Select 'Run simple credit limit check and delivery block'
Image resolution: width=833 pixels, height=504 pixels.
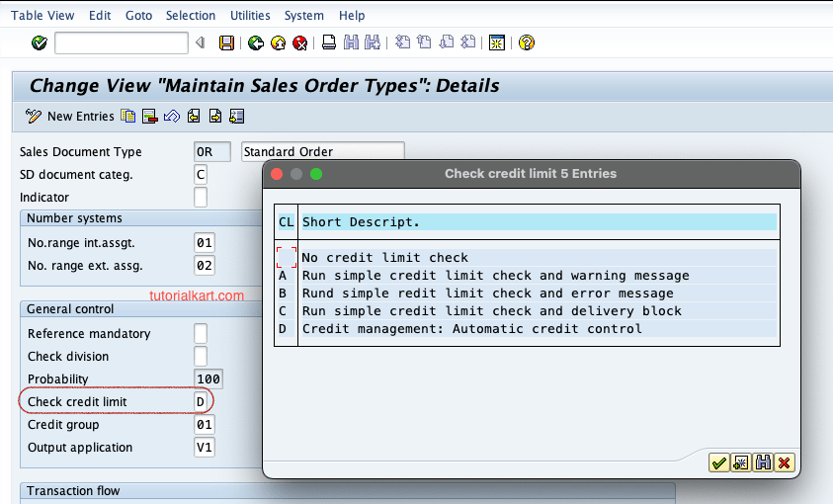(539, 311)
